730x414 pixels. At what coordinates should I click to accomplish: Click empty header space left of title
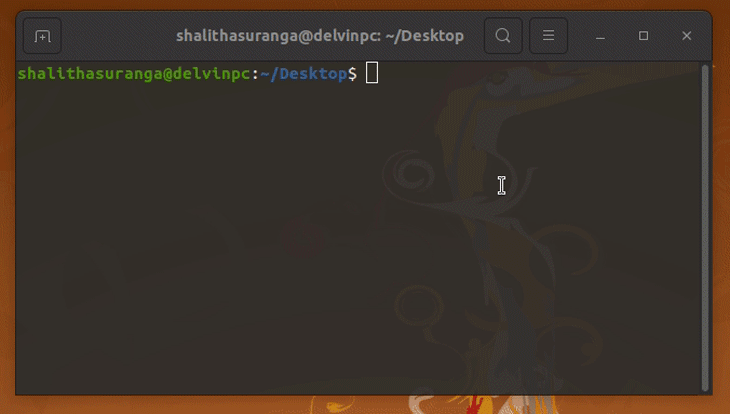(x=119, y=36)
